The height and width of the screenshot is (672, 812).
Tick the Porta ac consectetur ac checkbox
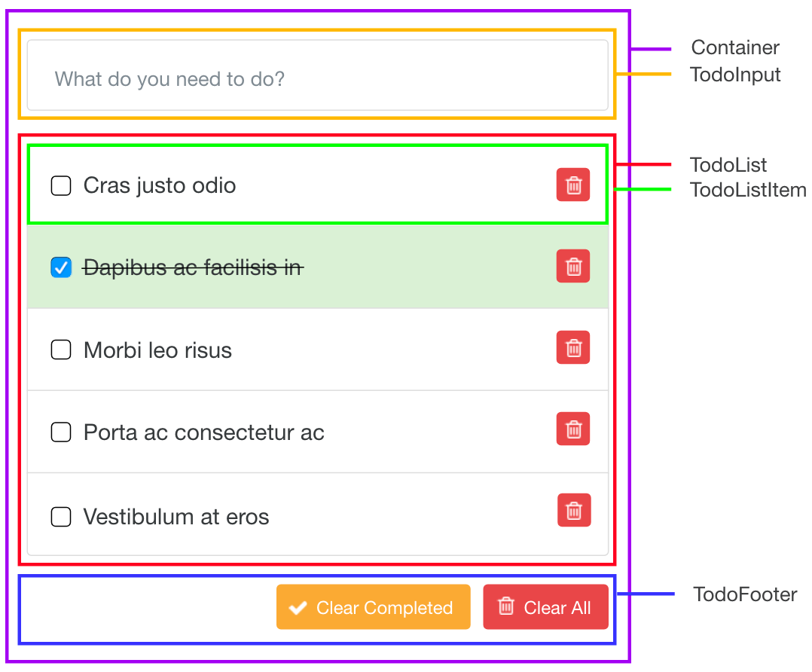pos(61,432)
